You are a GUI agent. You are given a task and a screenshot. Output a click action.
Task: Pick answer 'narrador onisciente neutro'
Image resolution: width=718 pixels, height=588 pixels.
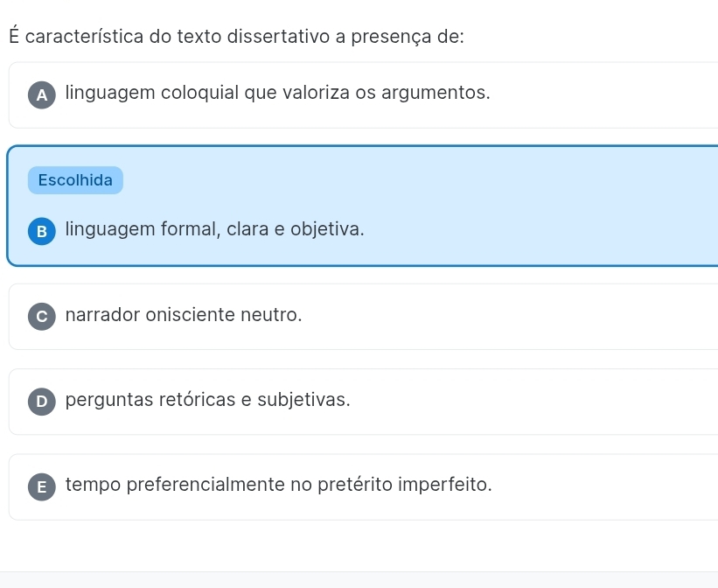(x=184, y=314)
